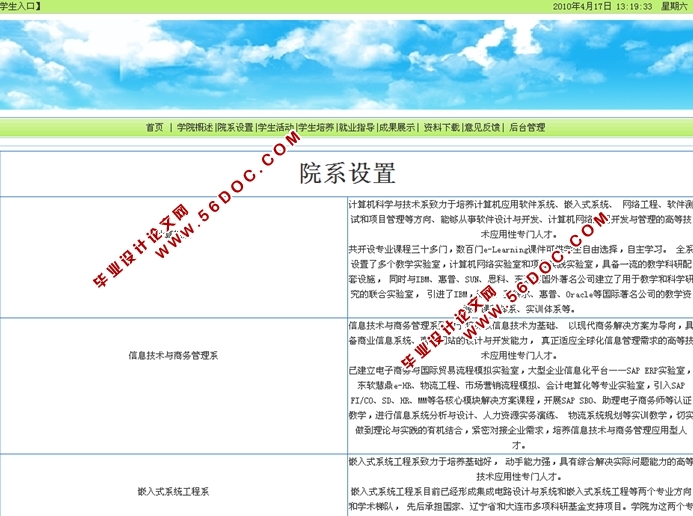Viewport: 693px width, 516px height.
Task: Click the 学生入口 link at top left
Action: pyautogui.click(x=20, y=6)
